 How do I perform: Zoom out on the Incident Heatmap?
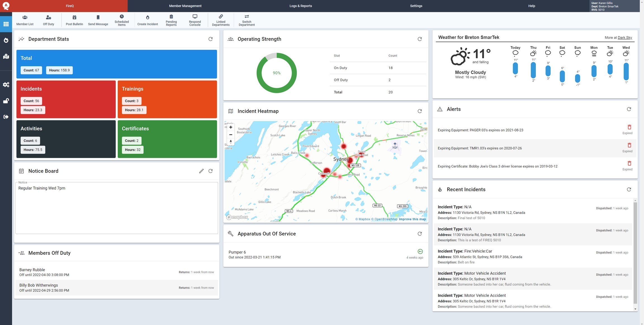(x=231, y=135)
